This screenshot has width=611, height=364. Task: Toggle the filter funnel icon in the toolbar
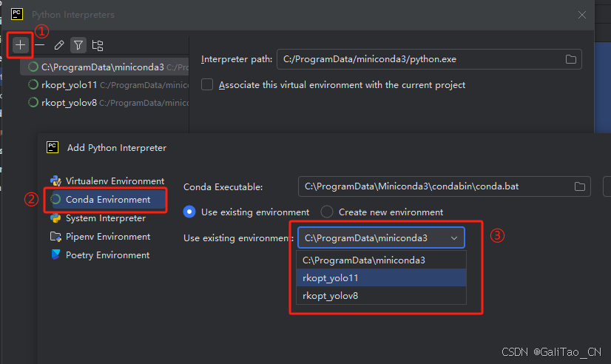78,45
